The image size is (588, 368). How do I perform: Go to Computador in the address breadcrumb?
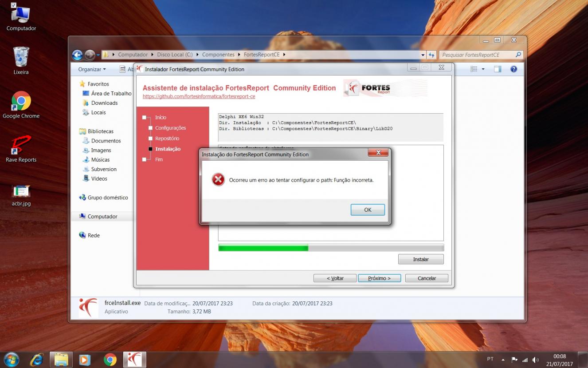coord(133,55)
